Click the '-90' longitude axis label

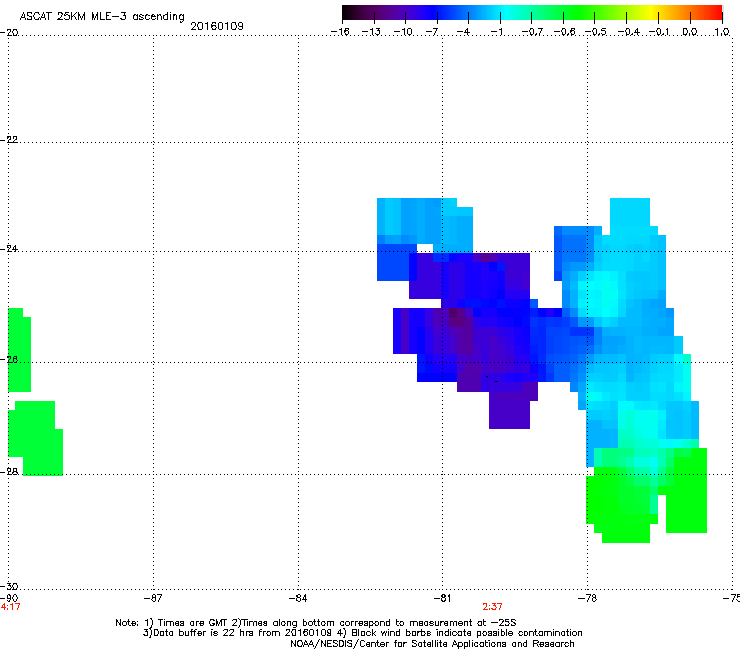(x=9, y=598)
